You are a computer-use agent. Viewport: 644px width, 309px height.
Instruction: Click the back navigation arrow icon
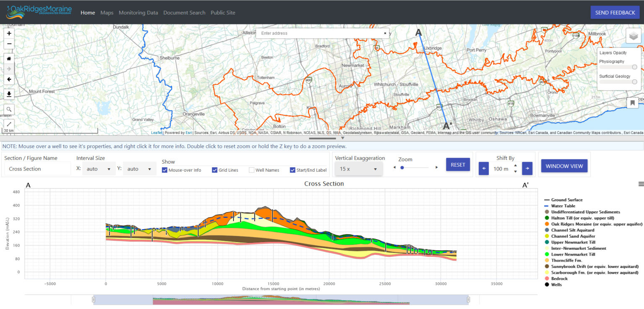[x=9, y=79]
